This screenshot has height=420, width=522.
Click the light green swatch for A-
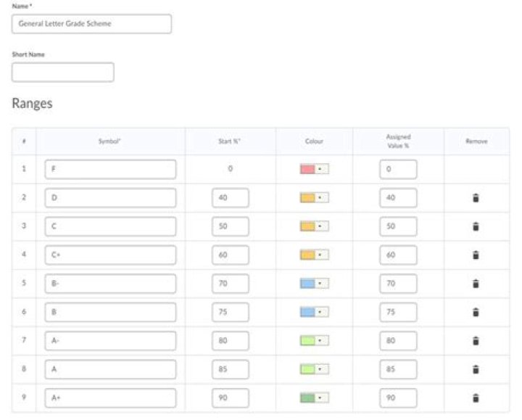307,340
